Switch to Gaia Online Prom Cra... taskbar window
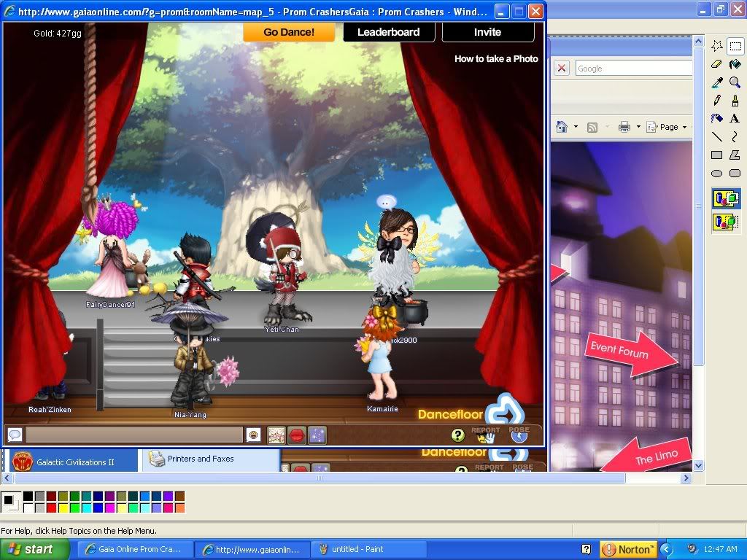This screenshot has height=560, width=747. (x=135, y=549)
